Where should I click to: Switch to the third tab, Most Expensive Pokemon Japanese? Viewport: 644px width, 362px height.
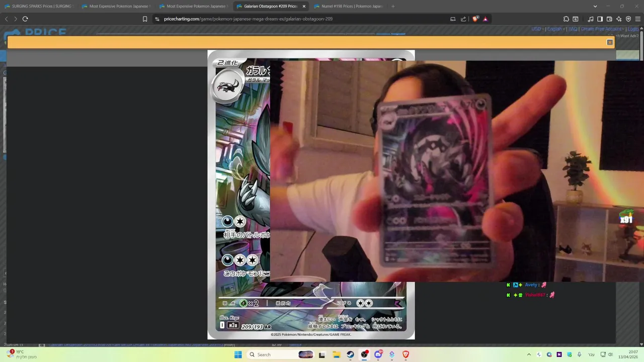(x=194, y=6)
